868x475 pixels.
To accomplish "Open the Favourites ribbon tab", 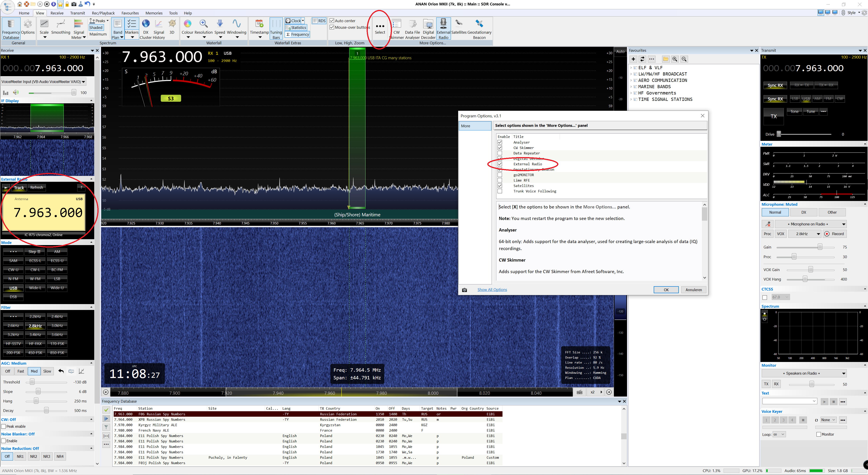I will pos(130,13).
